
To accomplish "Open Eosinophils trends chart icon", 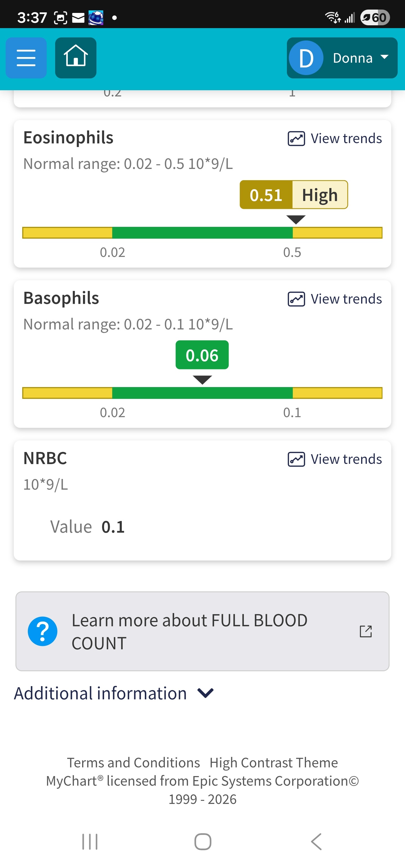I will click(x=296, y=139).
